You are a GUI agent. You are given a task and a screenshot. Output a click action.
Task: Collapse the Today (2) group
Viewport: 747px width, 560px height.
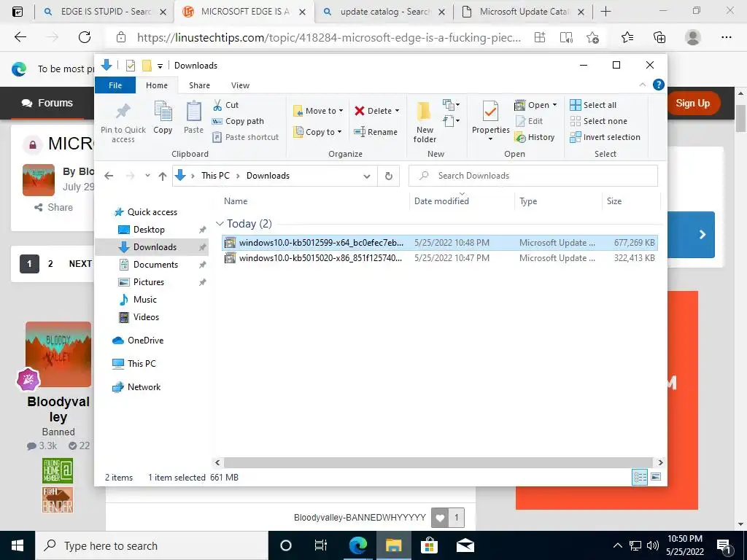pyautogui.click(x=220, y=223)
